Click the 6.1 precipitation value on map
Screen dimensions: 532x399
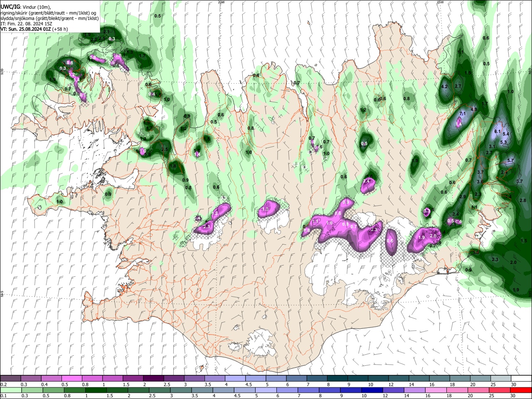point(498,131)
